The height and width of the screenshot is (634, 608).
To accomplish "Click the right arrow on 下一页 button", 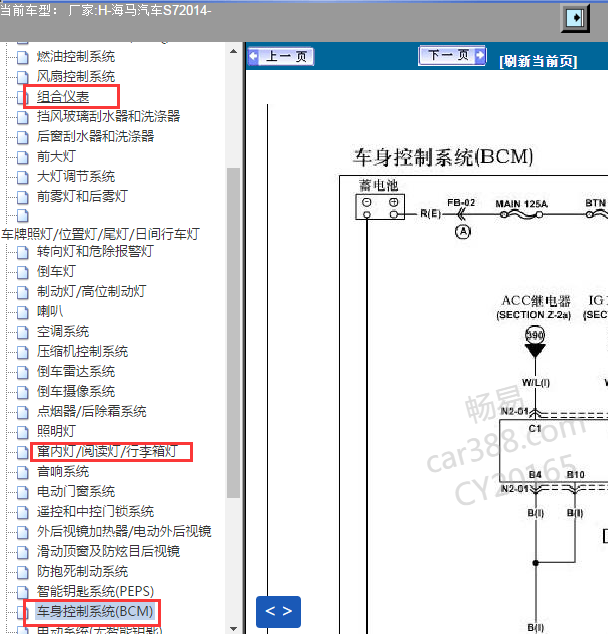I will 479,55.
